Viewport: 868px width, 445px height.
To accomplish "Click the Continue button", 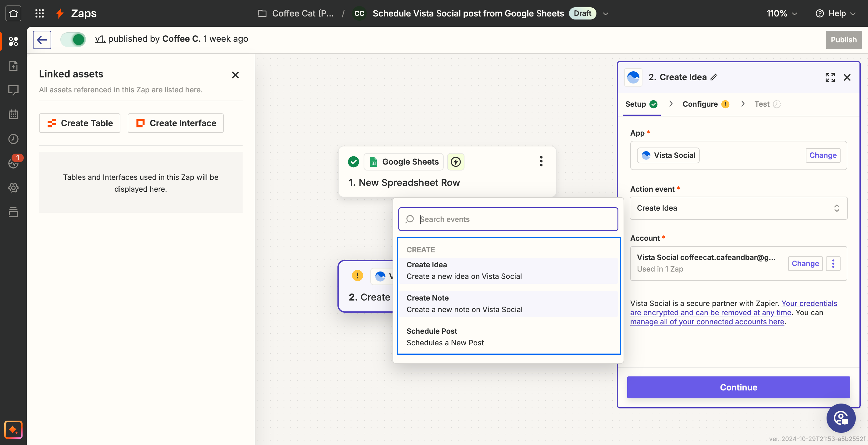I will [x=738, y=387].
